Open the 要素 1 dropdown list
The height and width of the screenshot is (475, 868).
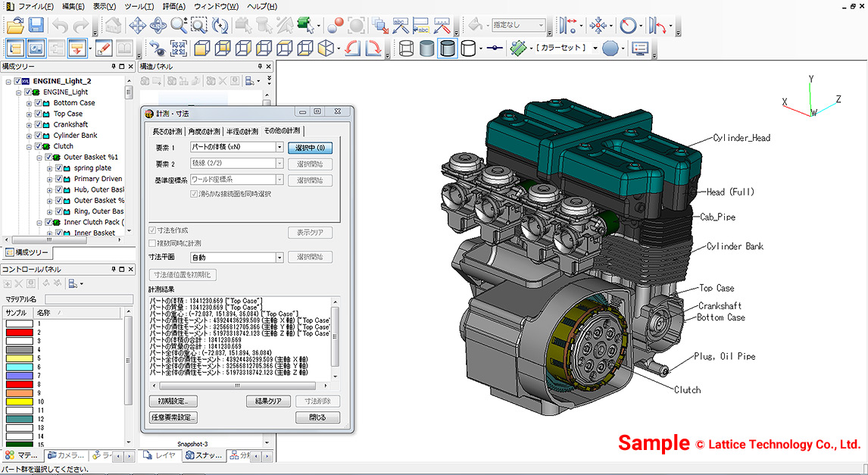[279, 147]
